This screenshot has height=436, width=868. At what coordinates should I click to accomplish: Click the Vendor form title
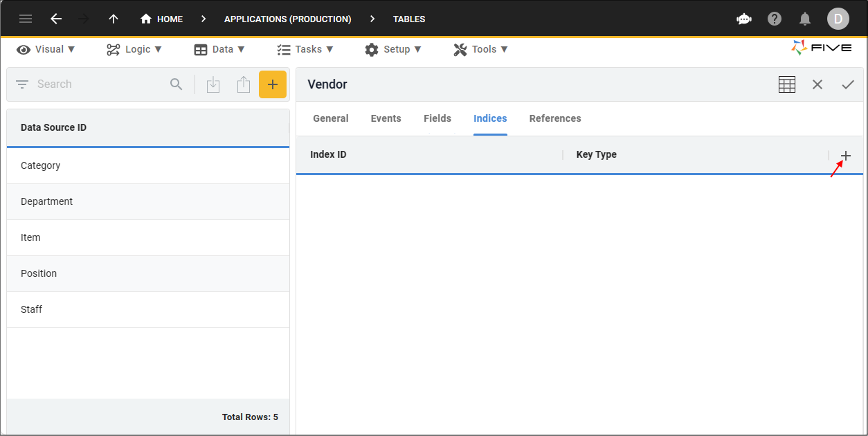pos(327,84)
